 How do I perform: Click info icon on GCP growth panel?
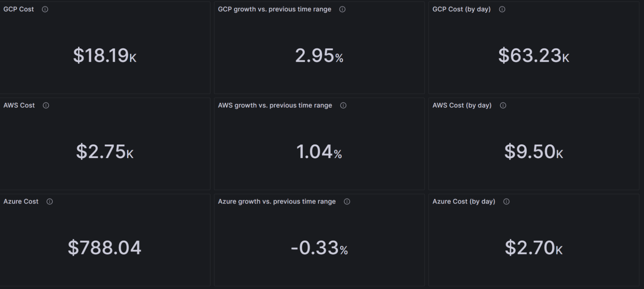coord(342,9)
